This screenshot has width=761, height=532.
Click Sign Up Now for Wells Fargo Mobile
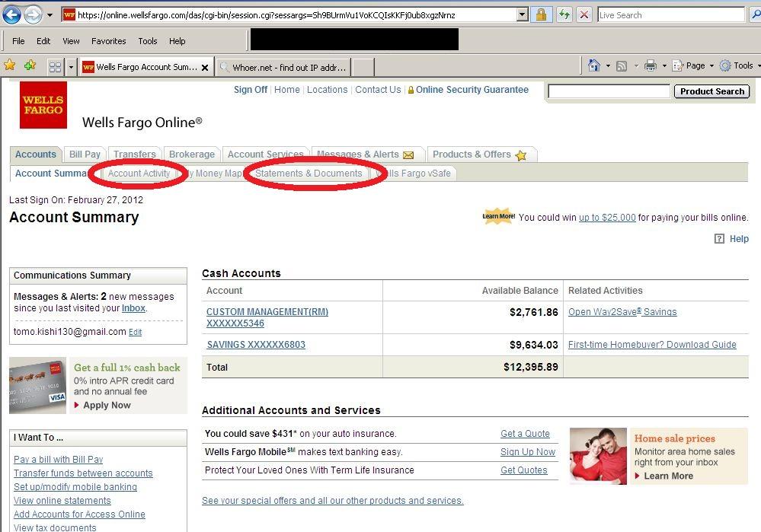pyautogui.click(x=528, y=452)
